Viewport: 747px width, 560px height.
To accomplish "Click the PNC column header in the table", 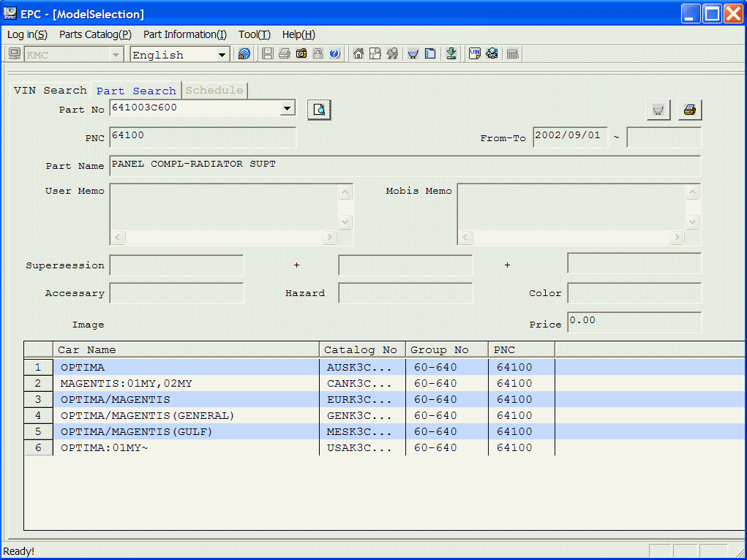I will [x=522, y=349].
